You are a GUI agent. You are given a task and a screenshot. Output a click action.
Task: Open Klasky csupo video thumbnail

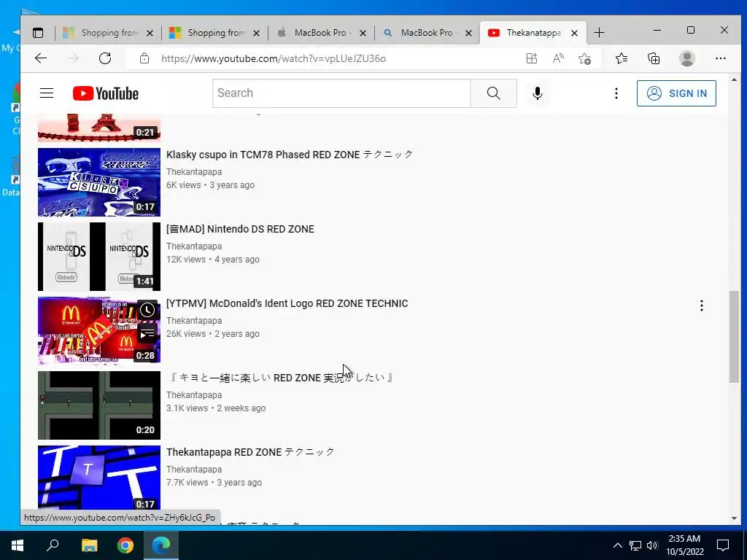coord(99,182)
